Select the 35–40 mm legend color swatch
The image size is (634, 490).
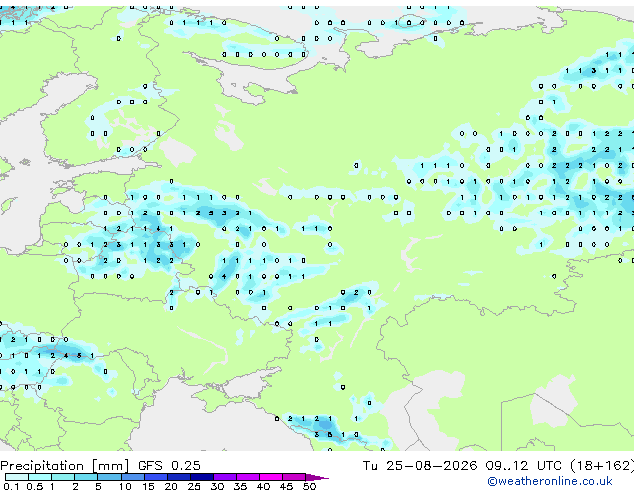click(248, 477)
